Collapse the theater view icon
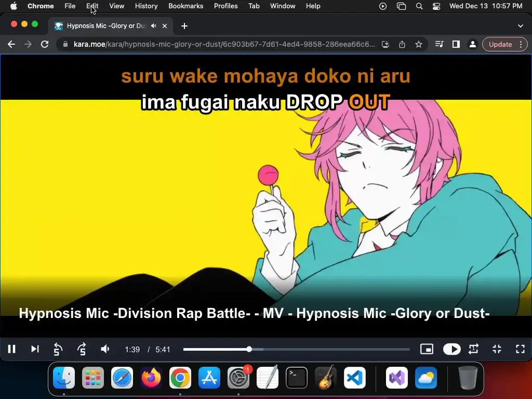Image resolution: width=532 pixels, height=399 pixels. pyautogui.click(x=497, y=349)
